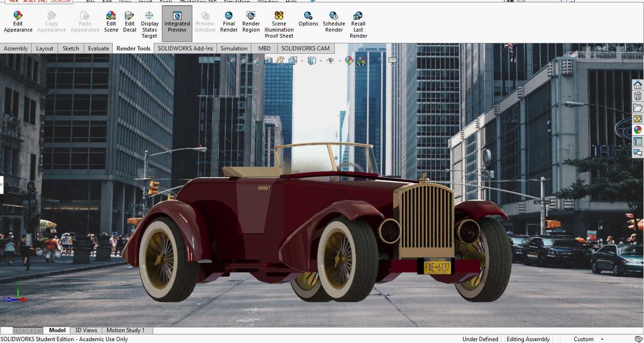Viewport: 644px width, 343px height.
Task: Click Apply Scene icon in heads-up toolbar
Action: (x=362, y=61)
